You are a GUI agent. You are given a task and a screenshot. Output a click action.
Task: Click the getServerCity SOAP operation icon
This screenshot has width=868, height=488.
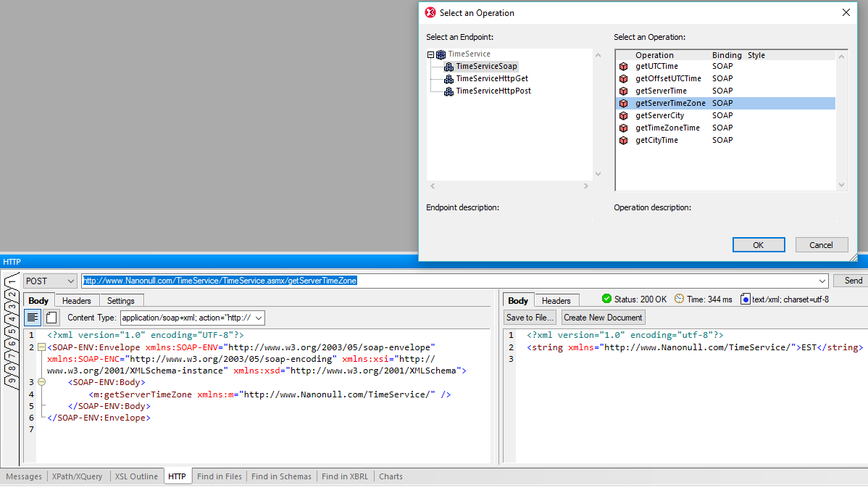pos(624,115)
